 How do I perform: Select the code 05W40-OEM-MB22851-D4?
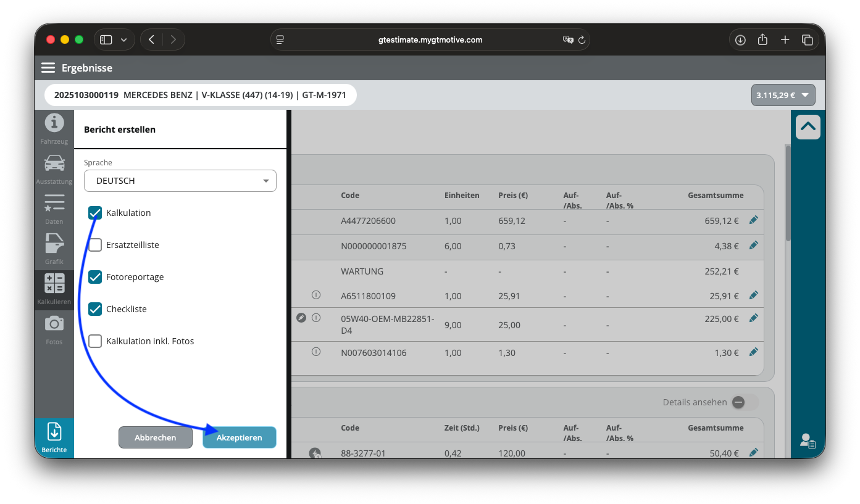point(388,324)
